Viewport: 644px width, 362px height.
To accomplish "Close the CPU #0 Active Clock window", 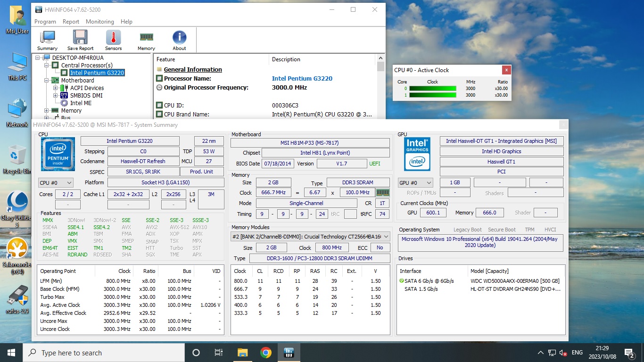I will (506, 70).
